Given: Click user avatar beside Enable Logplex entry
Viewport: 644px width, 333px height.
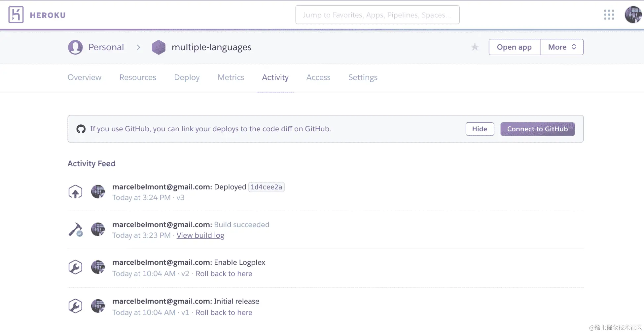Looking at the screenshot, I should (x=98, y=267).
